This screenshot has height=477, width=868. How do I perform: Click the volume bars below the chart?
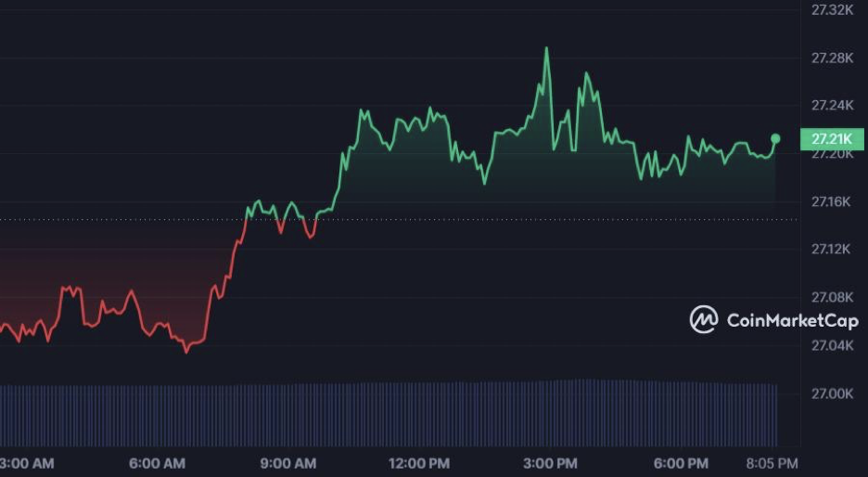(389, 414)
